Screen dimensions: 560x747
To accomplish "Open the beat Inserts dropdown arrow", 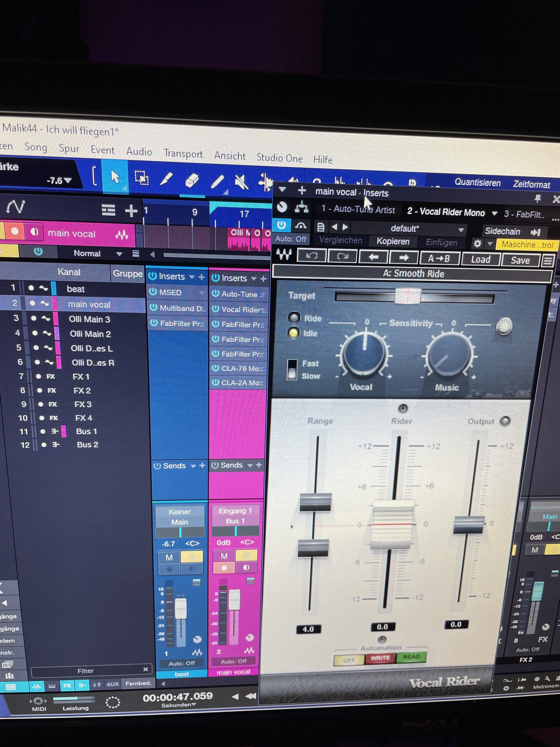I will click(192, 277).
